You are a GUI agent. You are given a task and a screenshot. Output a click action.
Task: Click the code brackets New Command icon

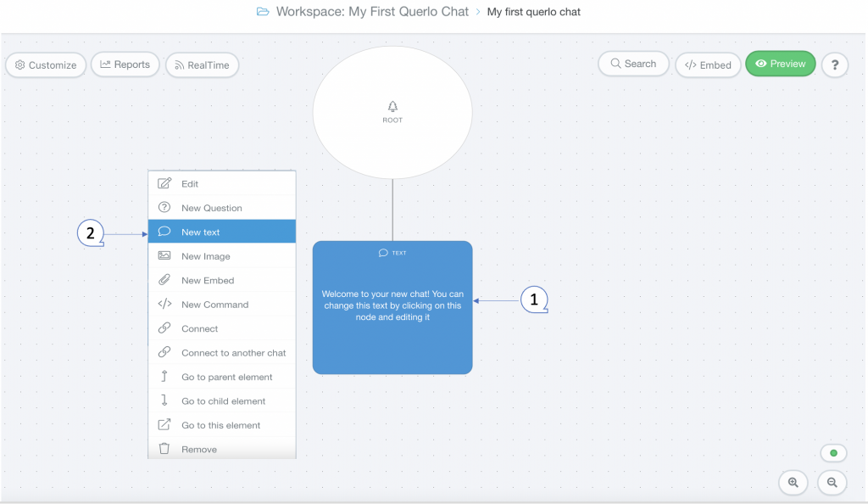tap(164, 304)
